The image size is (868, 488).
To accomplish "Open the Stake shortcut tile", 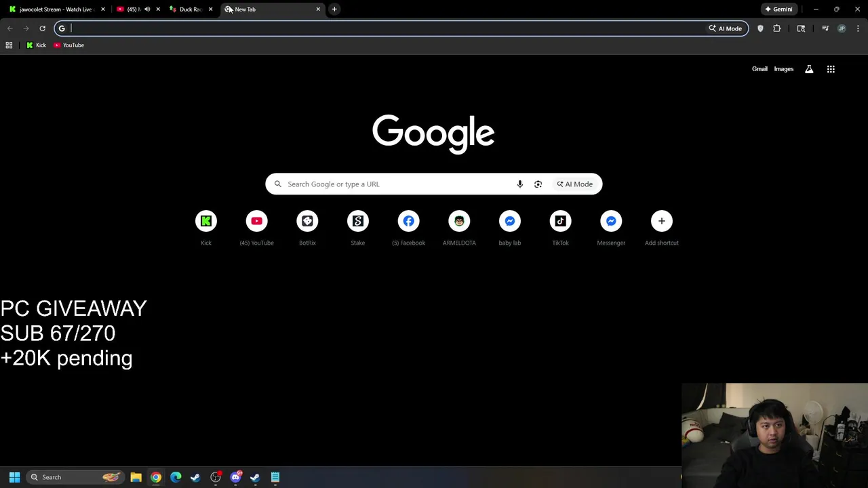I will pyautogui.click(x=358, y=228).
